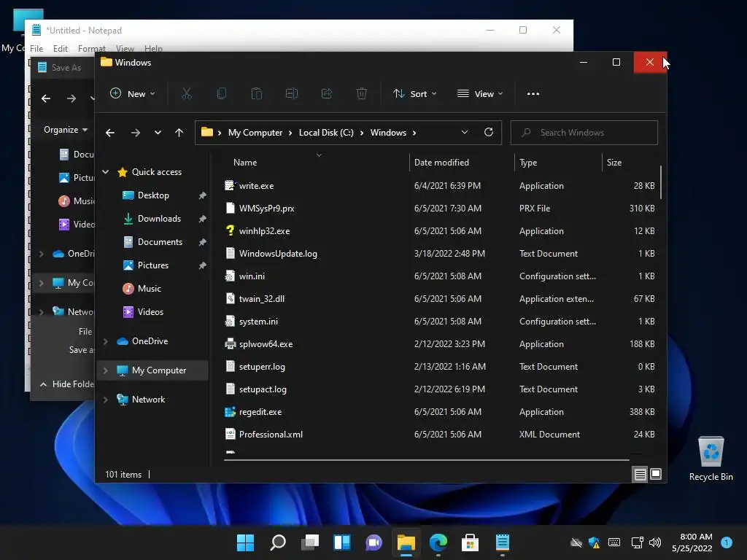Expand address bar history dropdown

point(465,133)
